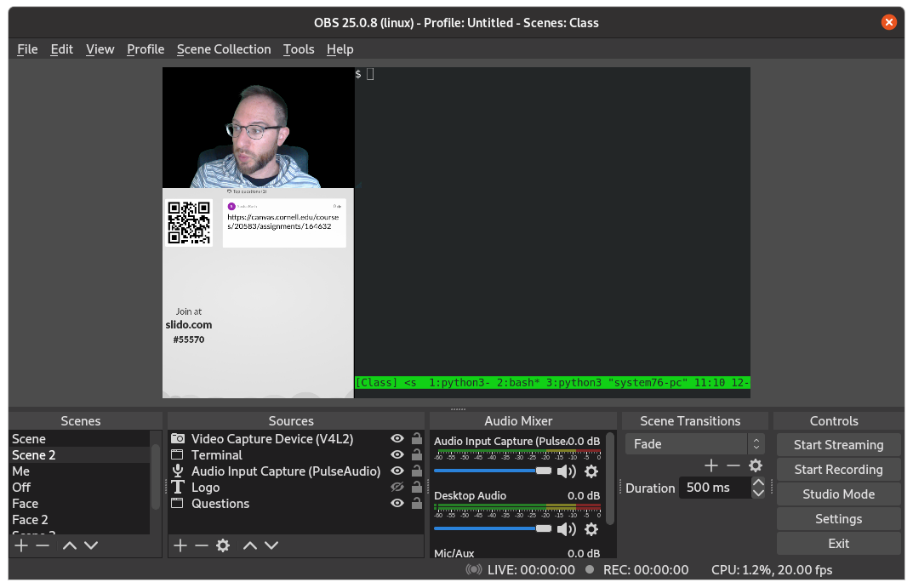Hide the Terminal source
This screenshot has height=588, width=913.
(397, 454)
